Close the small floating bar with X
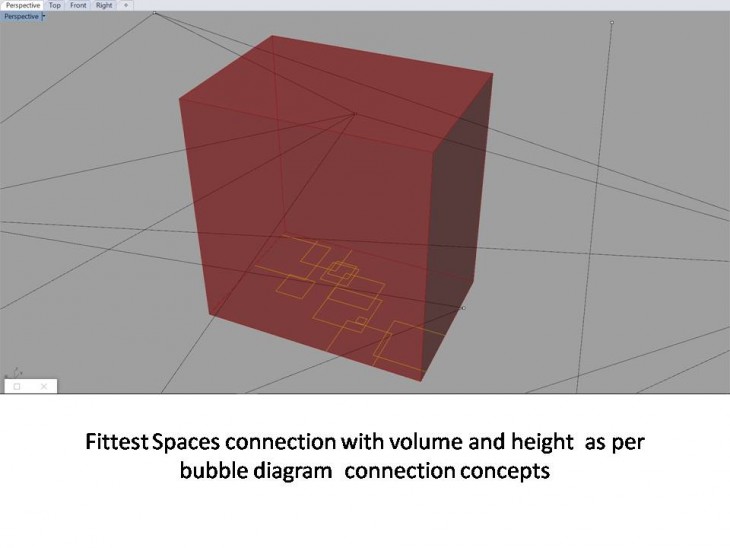This screenshot has height=548, width=730. tap(43, 386)
